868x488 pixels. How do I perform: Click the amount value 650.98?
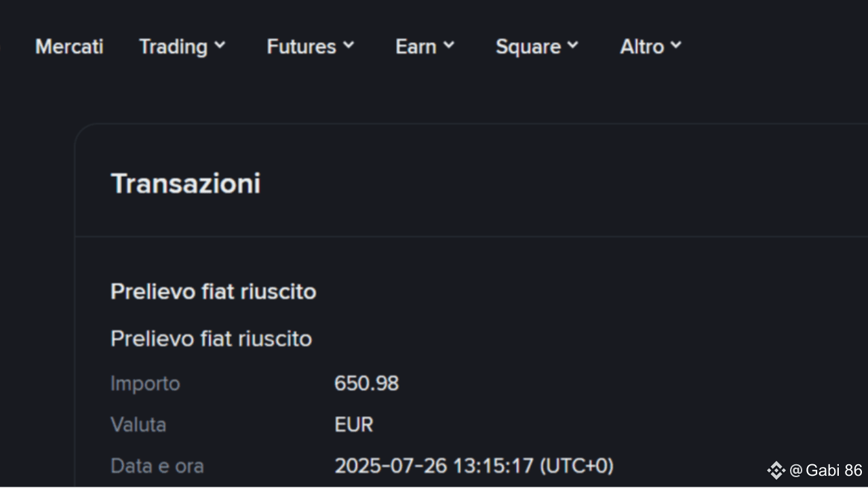coord(366,384)
